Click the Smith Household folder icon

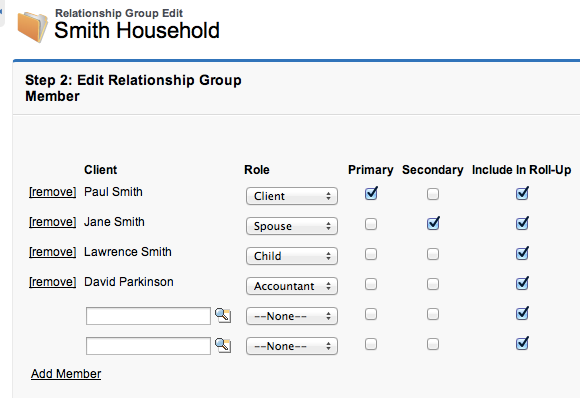33,27
